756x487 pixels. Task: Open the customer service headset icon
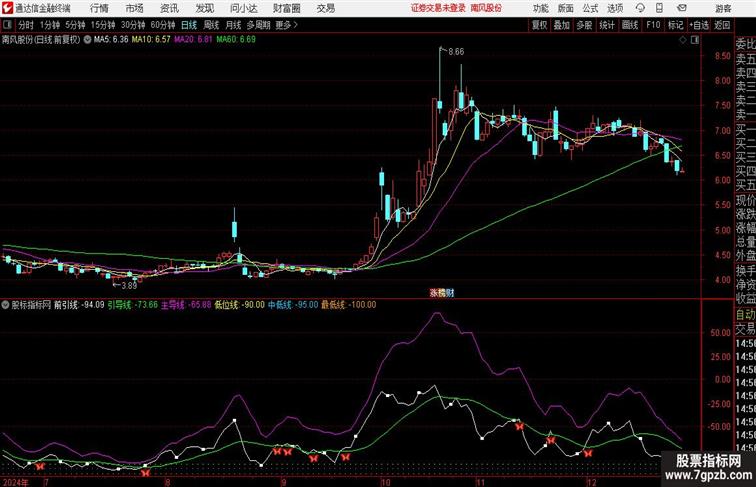click(640, 8)
